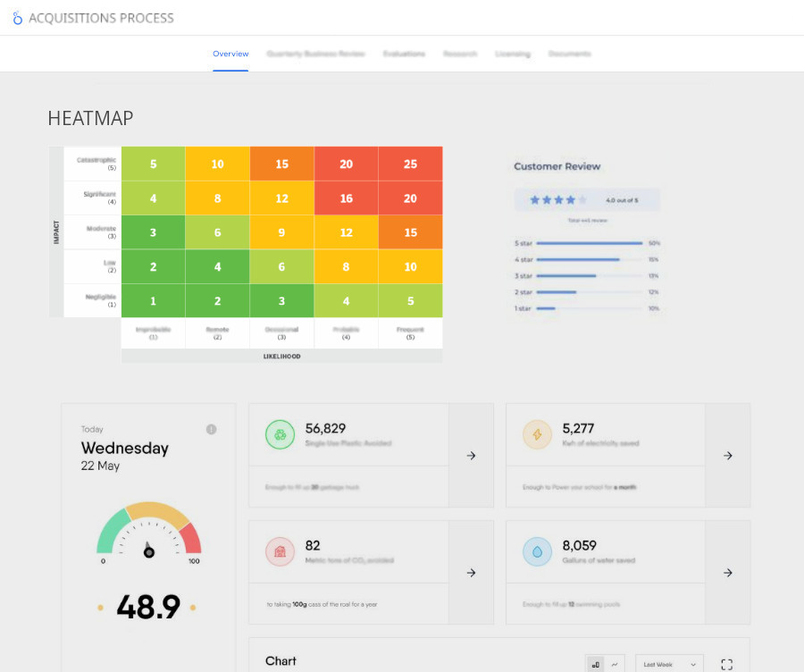Open the Evaluations tab
The image size is (804, 672).
click(x=404, y=55)
